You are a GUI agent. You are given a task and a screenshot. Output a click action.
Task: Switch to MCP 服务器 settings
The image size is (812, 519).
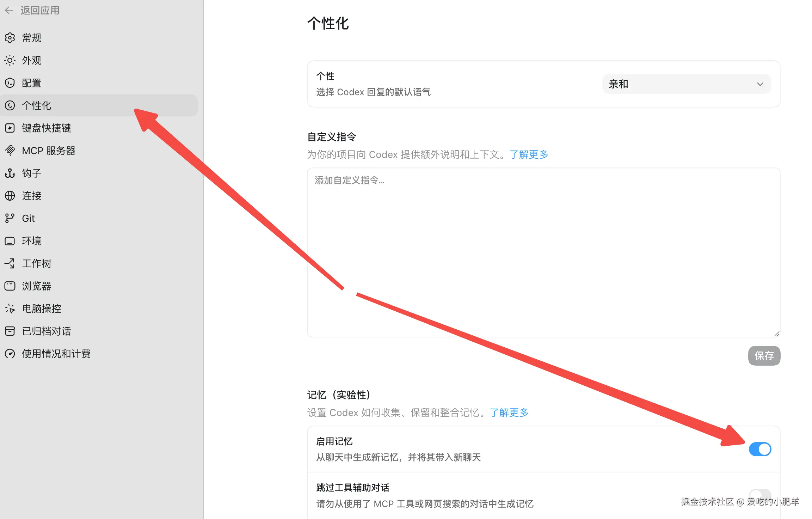pos(99,151)
